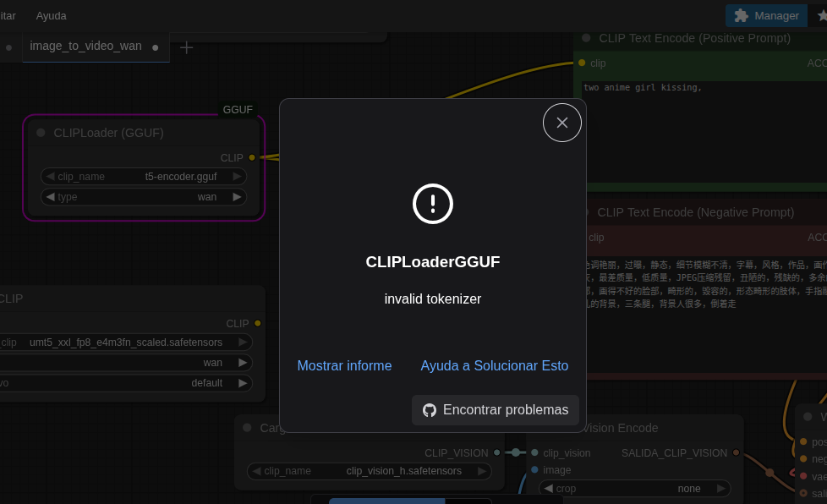Click the clip input port on Positive Prompt node
This screenshot has height=504, width=827.
582,63
